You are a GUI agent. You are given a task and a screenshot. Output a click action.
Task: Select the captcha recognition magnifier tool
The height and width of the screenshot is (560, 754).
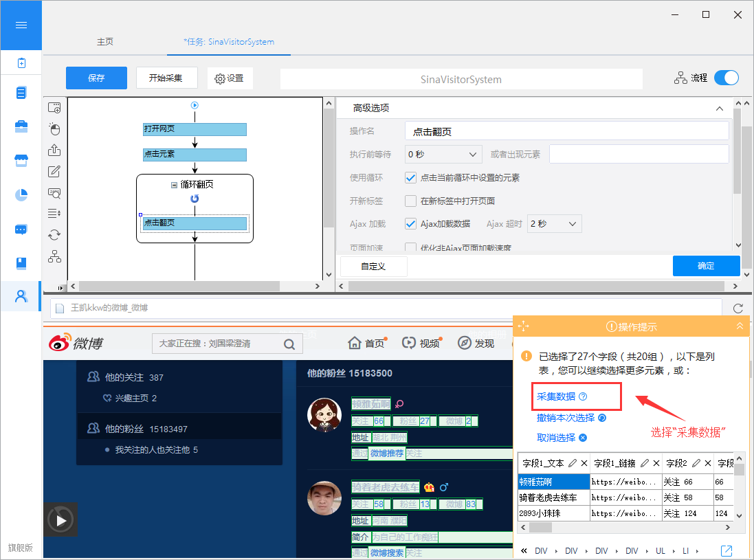click(54, 193)
